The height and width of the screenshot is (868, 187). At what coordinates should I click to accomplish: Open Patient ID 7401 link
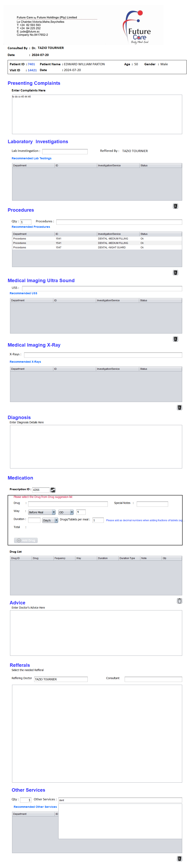tap(31, 64)
